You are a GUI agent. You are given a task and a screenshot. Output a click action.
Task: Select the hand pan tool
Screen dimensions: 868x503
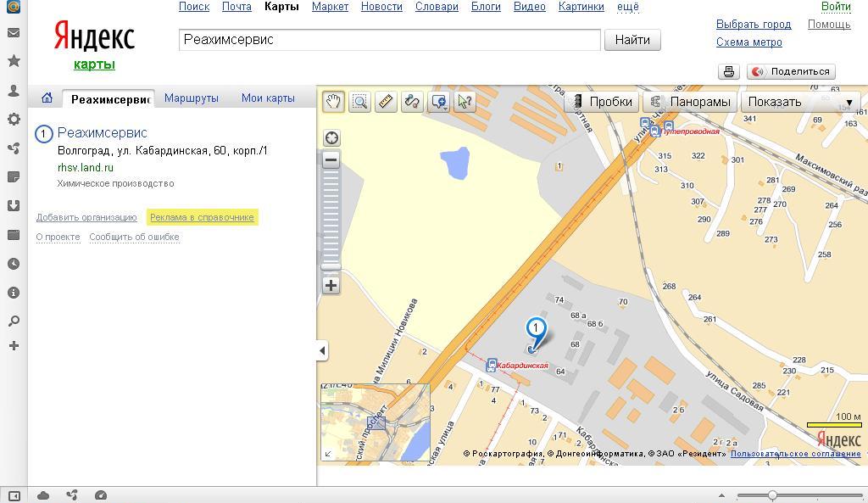click(x=333, y=102)
